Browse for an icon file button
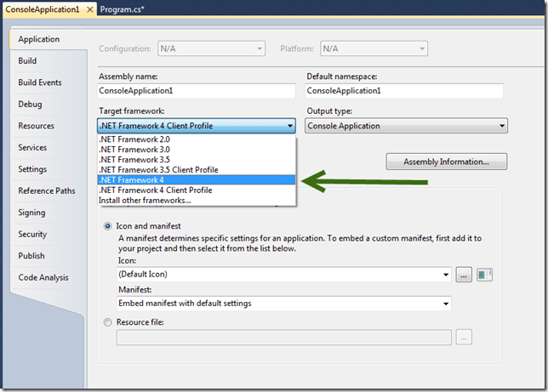 464,275
